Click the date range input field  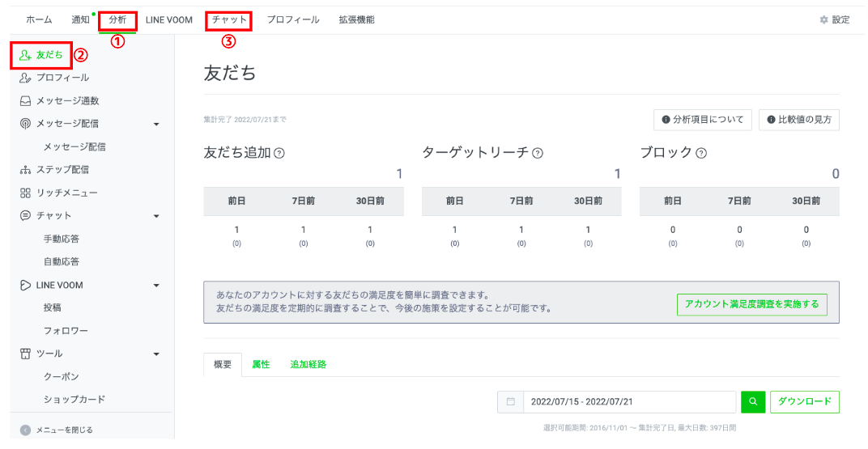[629, 402]
